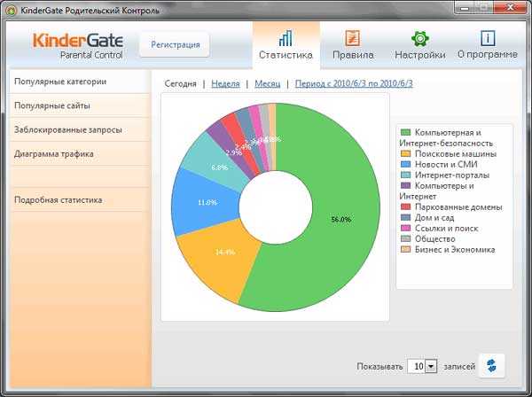Screen dimensions: 532x397
Task: Select Популярные категории in the sidebar
Action: pyautogui.click(x=80, y=82)
